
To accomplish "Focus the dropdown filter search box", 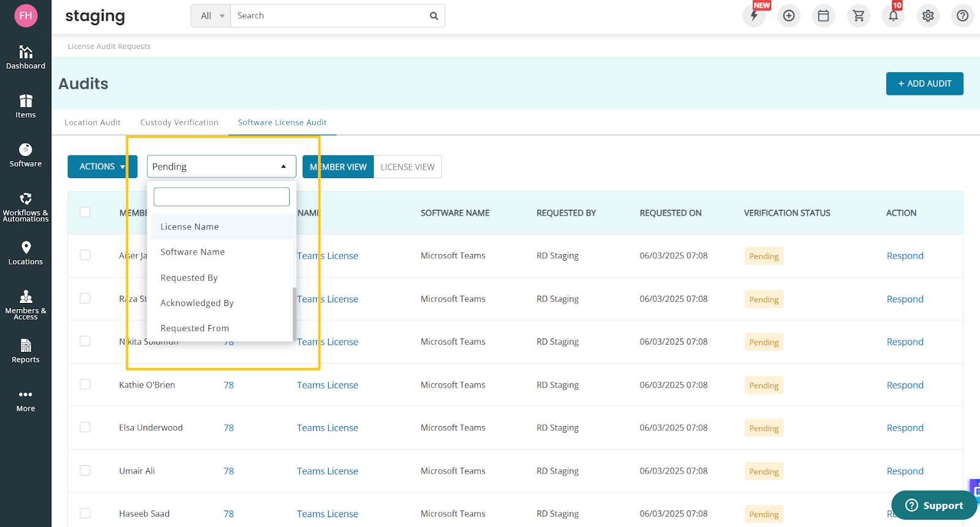I will 221,196.
